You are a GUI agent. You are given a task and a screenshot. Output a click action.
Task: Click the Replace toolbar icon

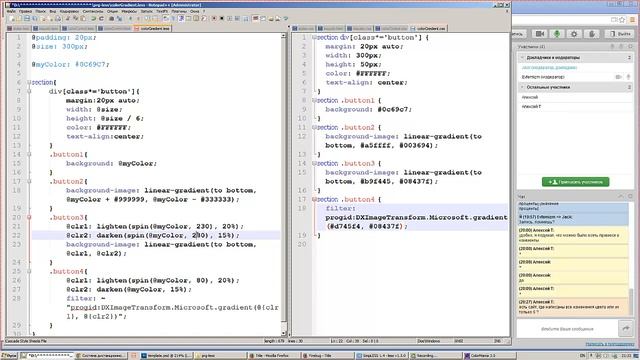119,18
